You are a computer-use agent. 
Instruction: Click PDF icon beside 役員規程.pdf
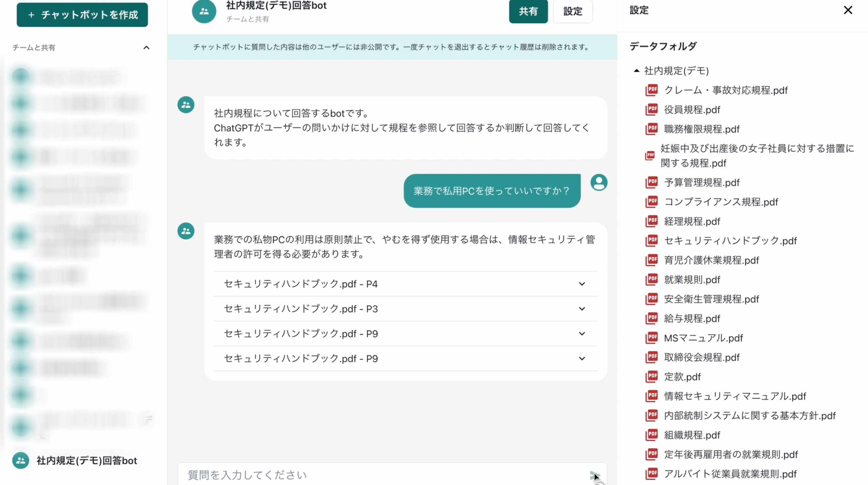tap(651, 109)
